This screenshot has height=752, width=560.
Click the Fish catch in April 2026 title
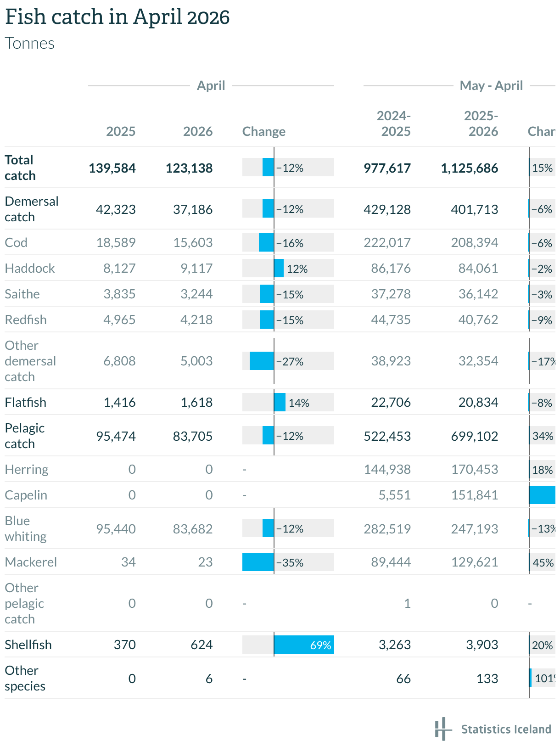[x=118, y=17]
